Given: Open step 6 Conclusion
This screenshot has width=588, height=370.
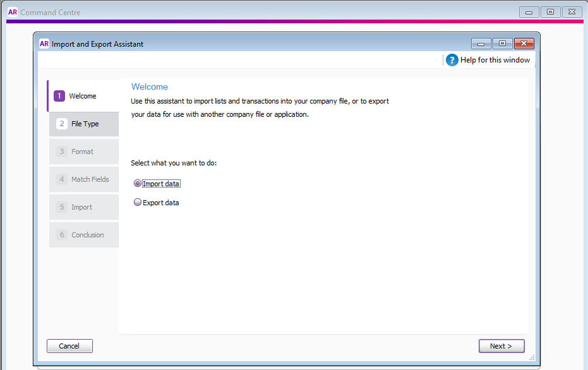Looking at the screenshot, I should click(x=84, y=235).
